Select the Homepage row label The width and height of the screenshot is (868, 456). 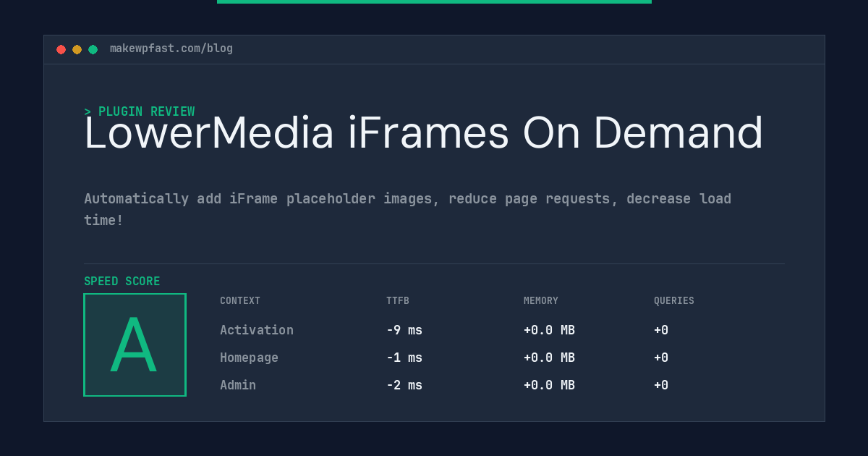250,358
